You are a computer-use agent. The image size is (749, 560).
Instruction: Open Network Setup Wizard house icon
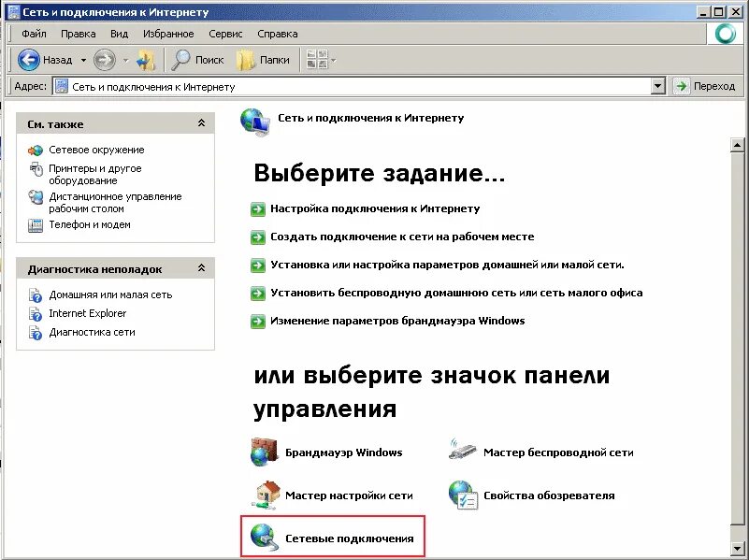[x=266, y=495]
